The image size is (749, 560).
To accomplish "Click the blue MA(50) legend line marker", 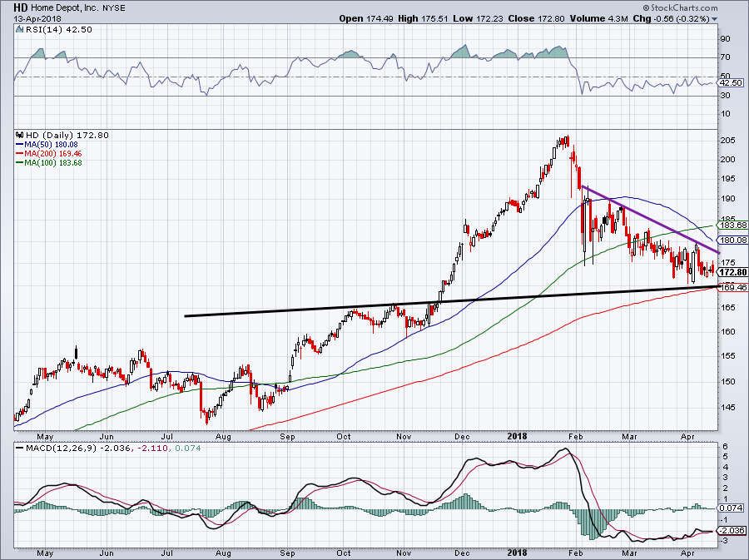I will coord(19,144).
